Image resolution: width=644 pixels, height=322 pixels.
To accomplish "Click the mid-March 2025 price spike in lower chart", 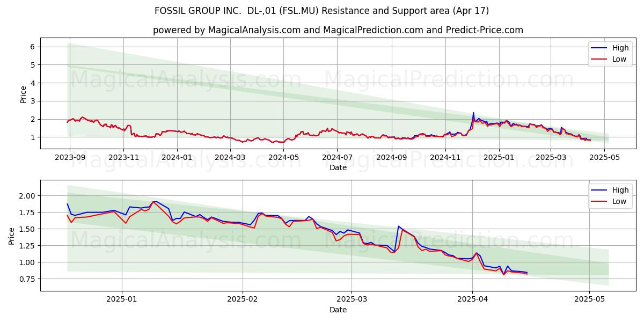I will (x=398, y=226).
